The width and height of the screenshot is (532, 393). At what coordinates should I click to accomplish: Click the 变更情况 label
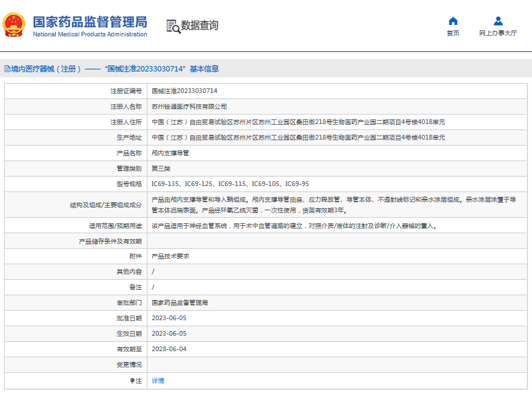tap(129, 365)
